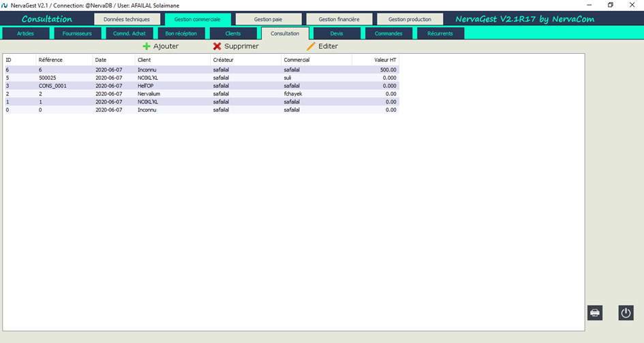Click the green plus Ajouter icon
644x343 pixels.
point(147,46)
